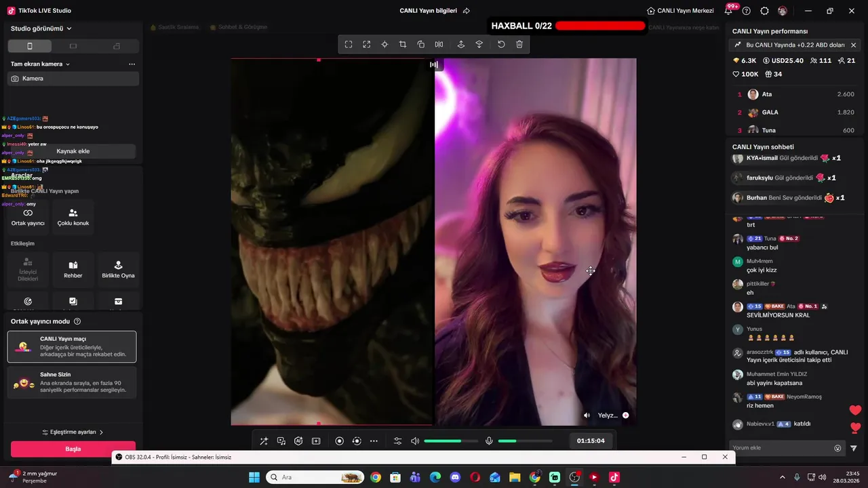Click the Sohbet & Görüşme tab

tap(238, 27)
